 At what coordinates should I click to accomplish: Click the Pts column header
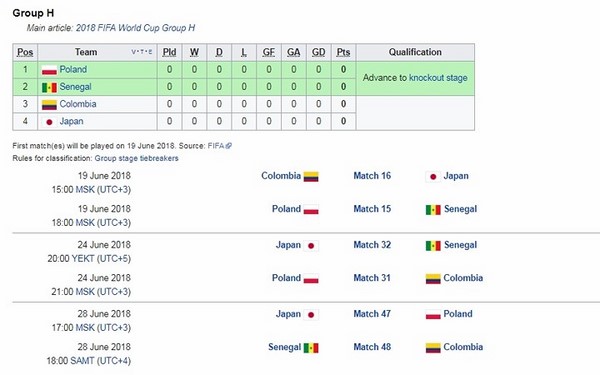tap(343, 52)
